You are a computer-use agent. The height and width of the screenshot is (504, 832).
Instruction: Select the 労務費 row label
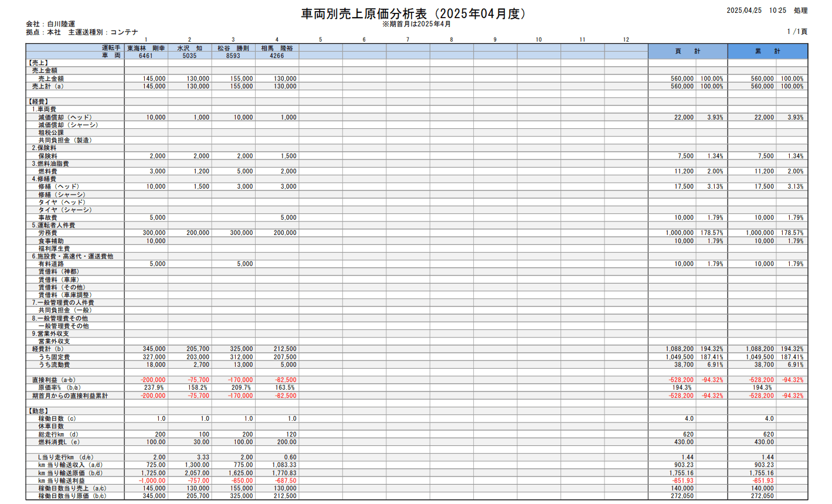[48, 233]
